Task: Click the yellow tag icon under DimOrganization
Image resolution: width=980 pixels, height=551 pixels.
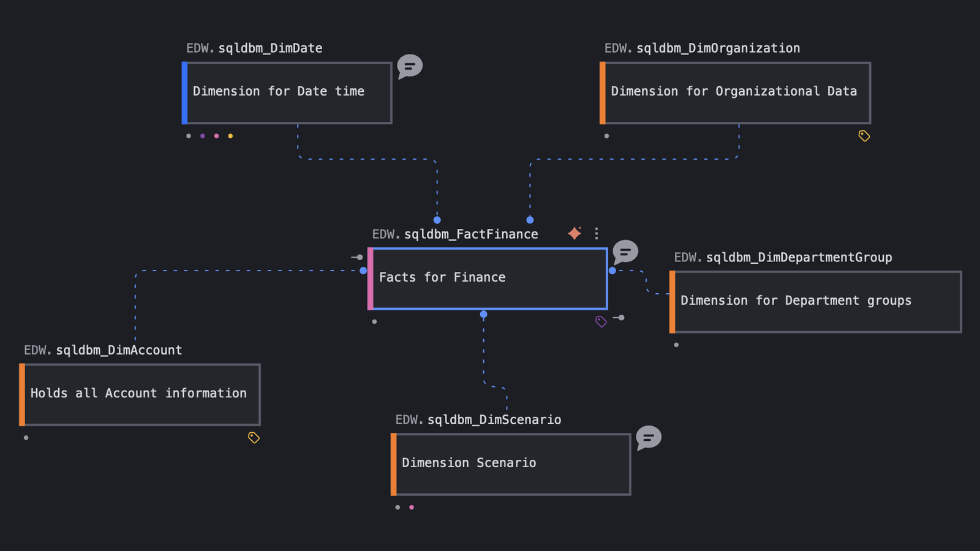Action: coord(864,136)
